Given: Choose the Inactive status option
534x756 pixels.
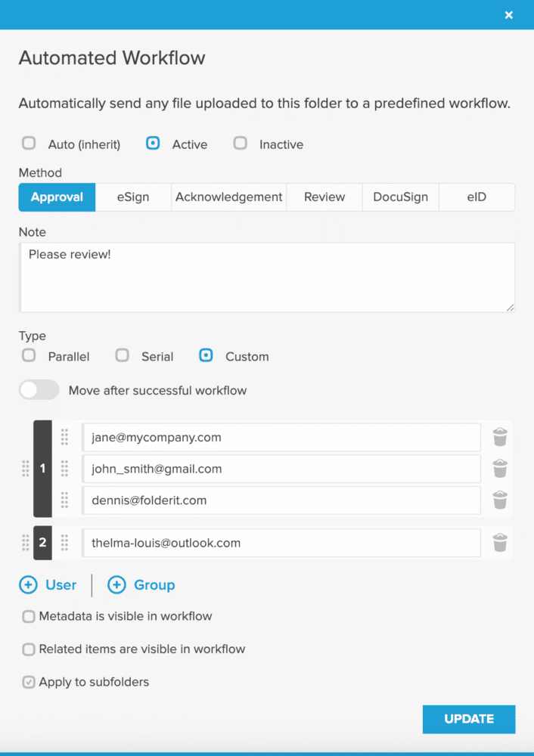Looking at the screenshot, I should pos(241,143).
